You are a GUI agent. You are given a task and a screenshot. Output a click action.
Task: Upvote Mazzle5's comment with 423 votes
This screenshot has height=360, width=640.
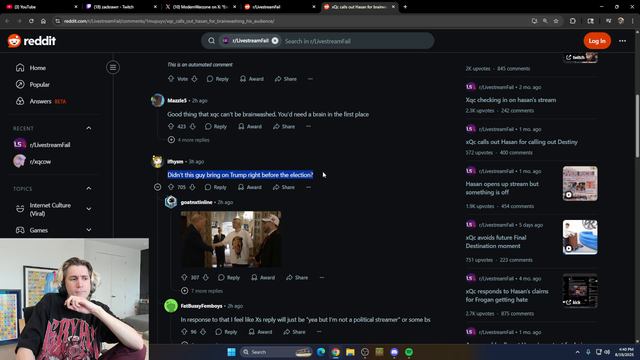[x=171, y=127]
